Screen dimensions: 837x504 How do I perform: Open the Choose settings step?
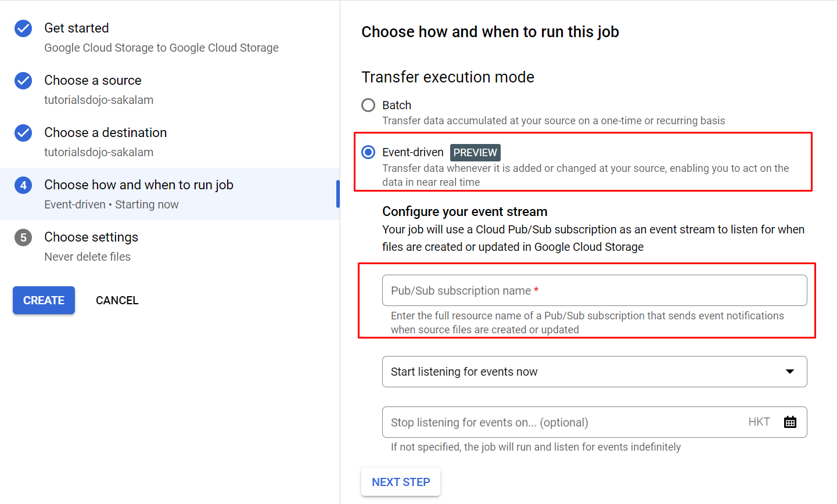pos(91,237)
